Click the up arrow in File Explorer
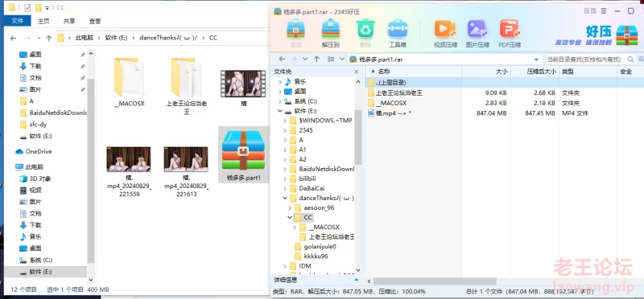Screen dimensions: 644x299 (49, 38)
